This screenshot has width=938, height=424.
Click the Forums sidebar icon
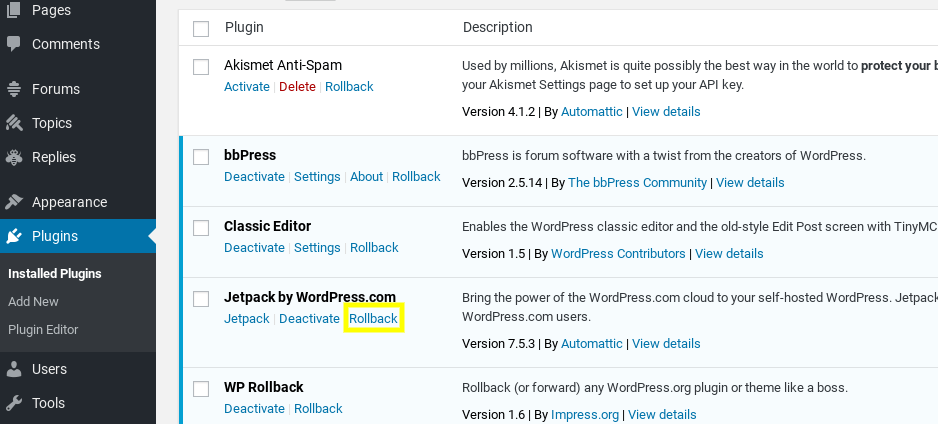13,89
